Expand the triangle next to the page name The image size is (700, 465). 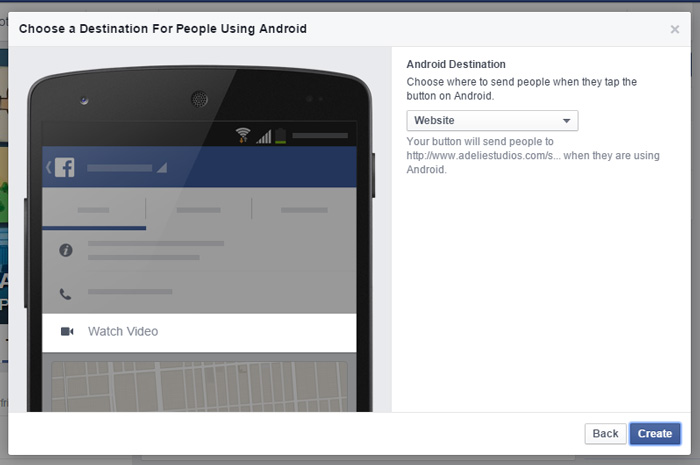click(x=161, y=167)
